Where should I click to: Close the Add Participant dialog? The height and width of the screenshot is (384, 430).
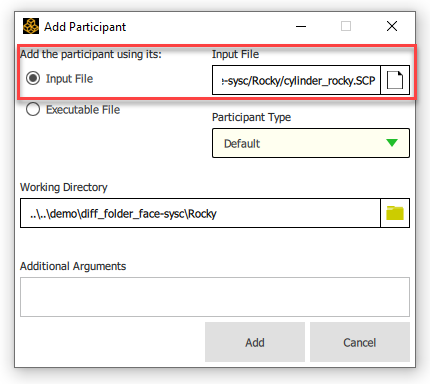pos(392,26)
